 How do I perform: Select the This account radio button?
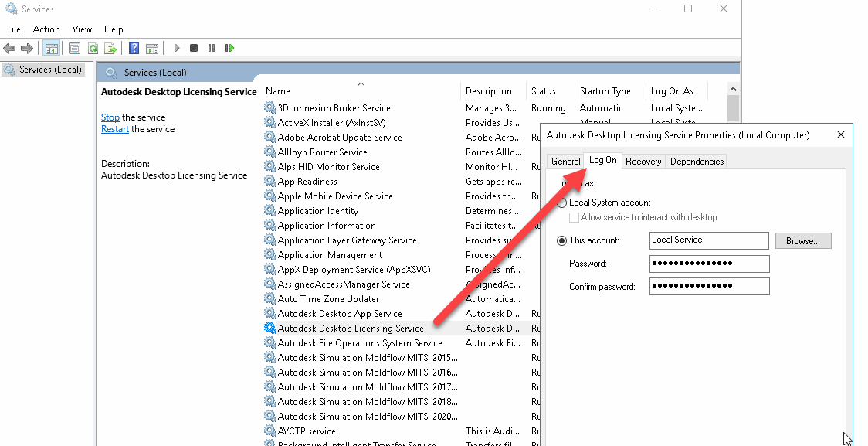click(x=562, y=240)
